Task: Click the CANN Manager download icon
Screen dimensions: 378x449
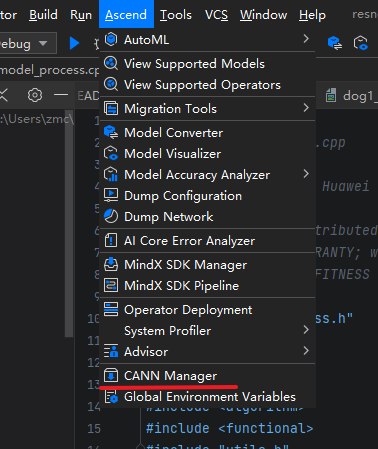Action: click(x=111, y=375)
